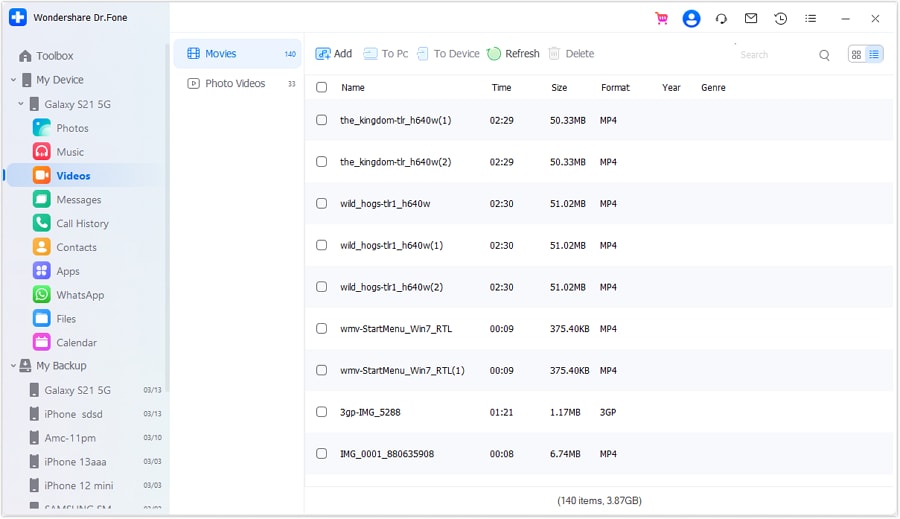Sort by Genre column header
900x519 pixels.
tap(713, 88)
